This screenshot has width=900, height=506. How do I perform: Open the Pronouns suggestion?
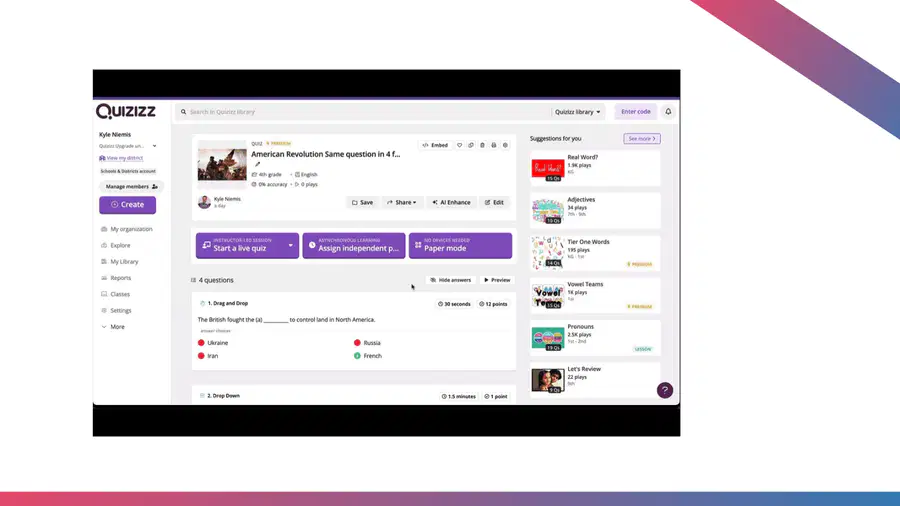click(x=595, y=337)
